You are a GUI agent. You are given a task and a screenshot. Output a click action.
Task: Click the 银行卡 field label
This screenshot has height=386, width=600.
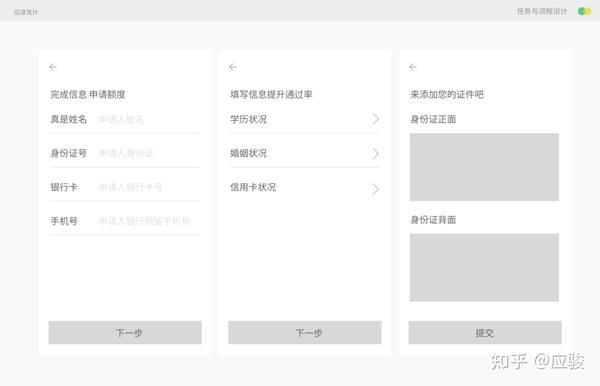point(64,187)
